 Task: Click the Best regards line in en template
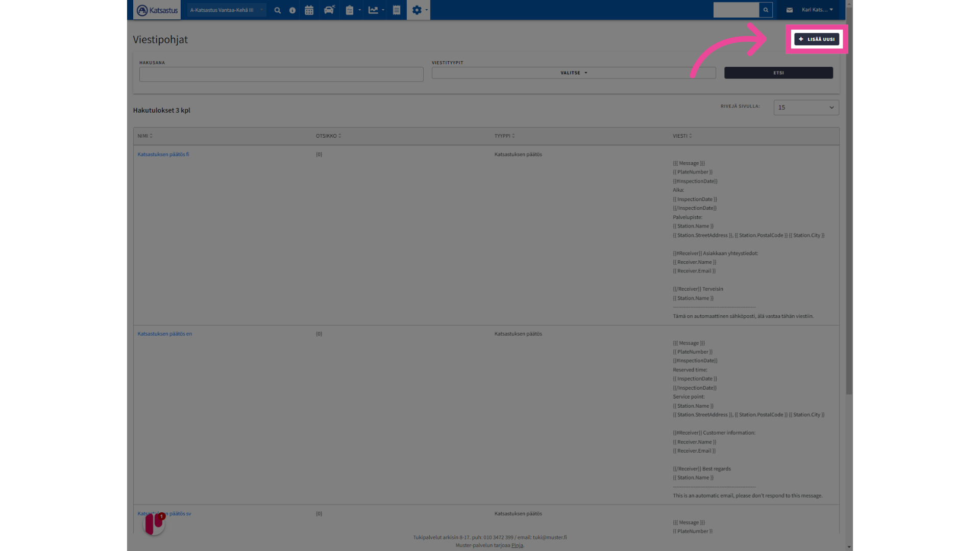(702, 469)
